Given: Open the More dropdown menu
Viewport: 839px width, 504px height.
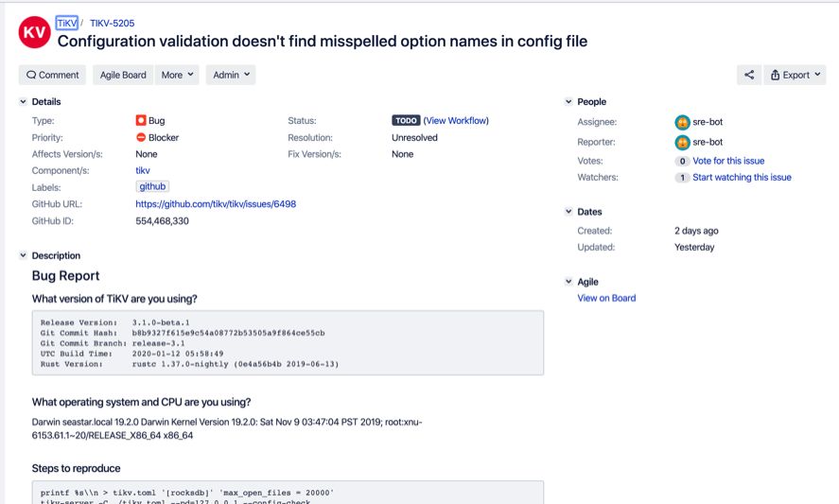Looking at the screenshot, I should coord(177,75).
